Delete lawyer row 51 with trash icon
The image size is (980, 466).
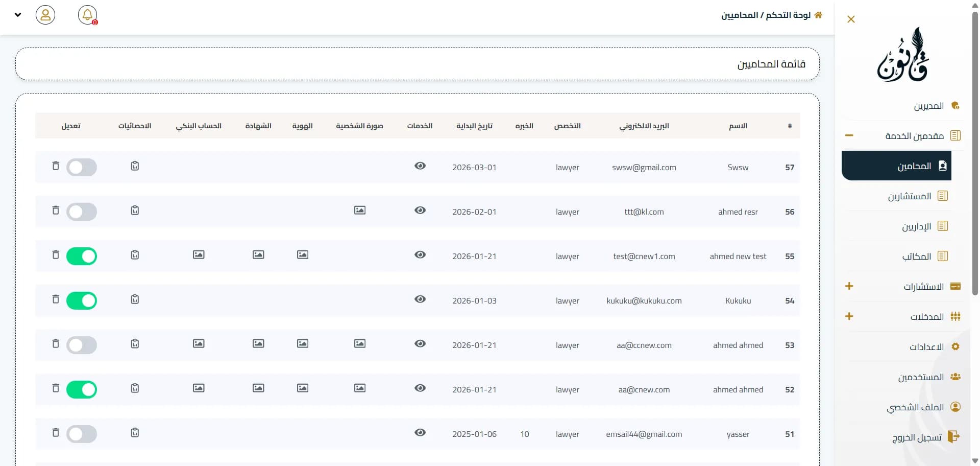point(56,433)
